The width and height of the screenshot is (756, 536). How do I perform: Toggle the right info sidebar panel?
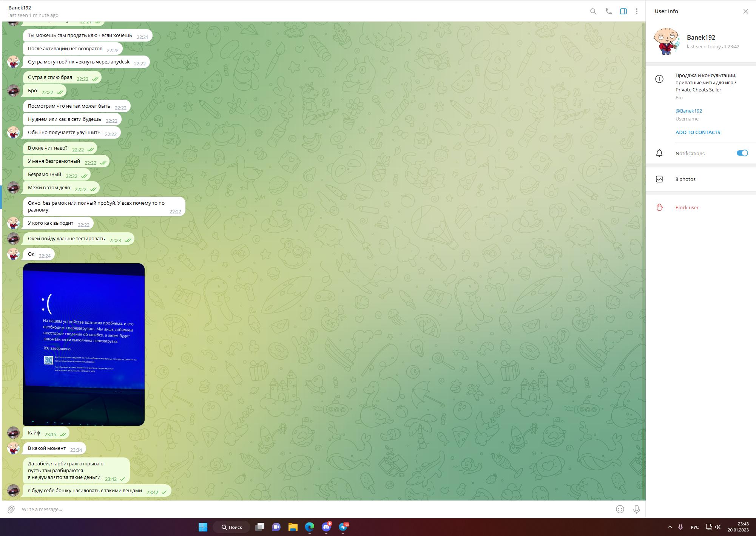tap(623, 11)
